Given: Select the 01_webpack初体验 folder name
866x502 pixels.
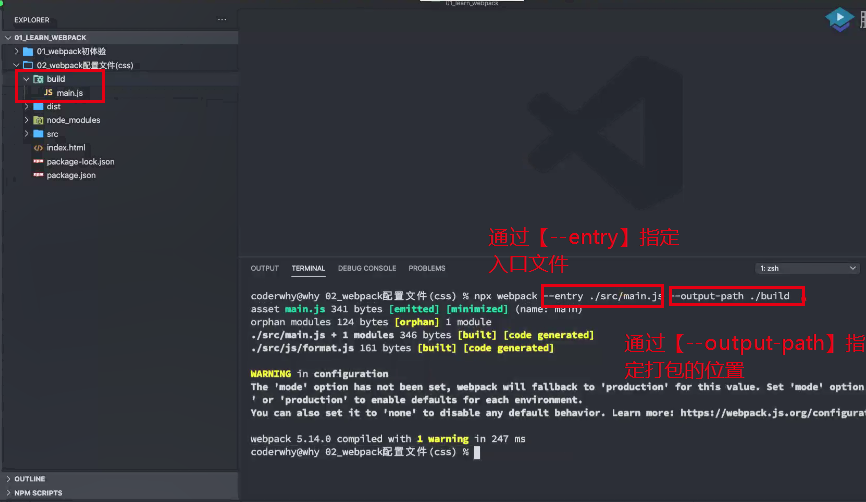Looking at the screenshot, I should coord(71,51).
